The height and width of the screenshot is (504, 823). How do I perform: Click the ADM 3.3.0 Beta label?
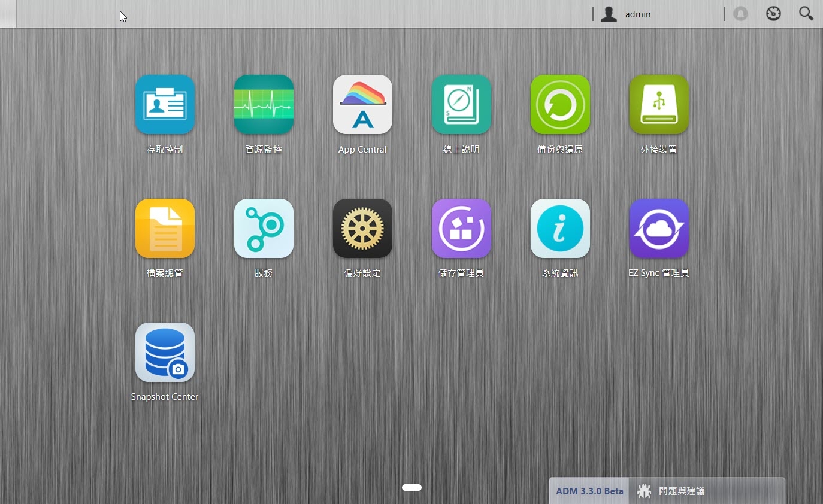589,491
